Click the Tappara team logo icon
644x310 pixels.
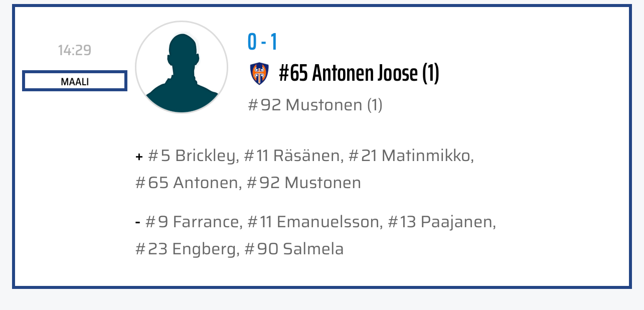tap(259, 74)
